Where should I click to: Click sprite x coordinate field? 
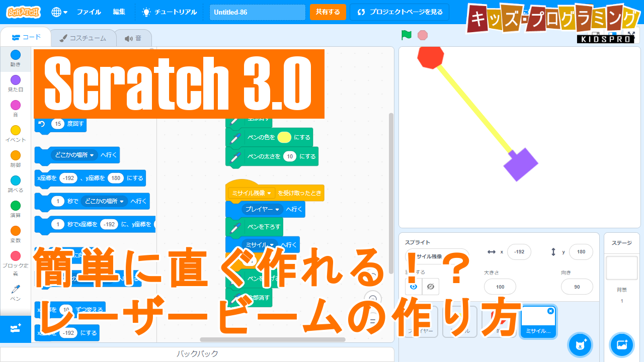pyautogui.click(x=519, y=252)
